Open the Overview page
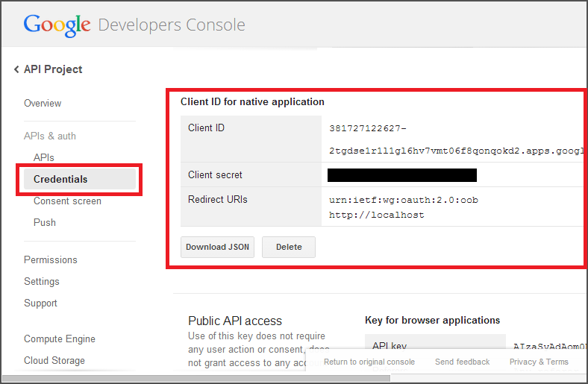Viewport: 588px width, 384px height. [x=43, y=104]
